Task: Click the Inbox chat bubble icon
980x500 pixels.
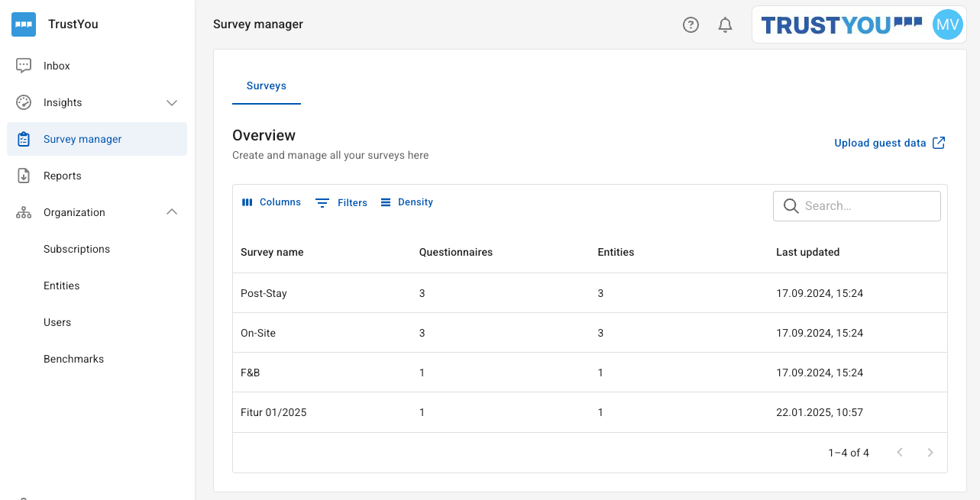Action: [24, 66]
